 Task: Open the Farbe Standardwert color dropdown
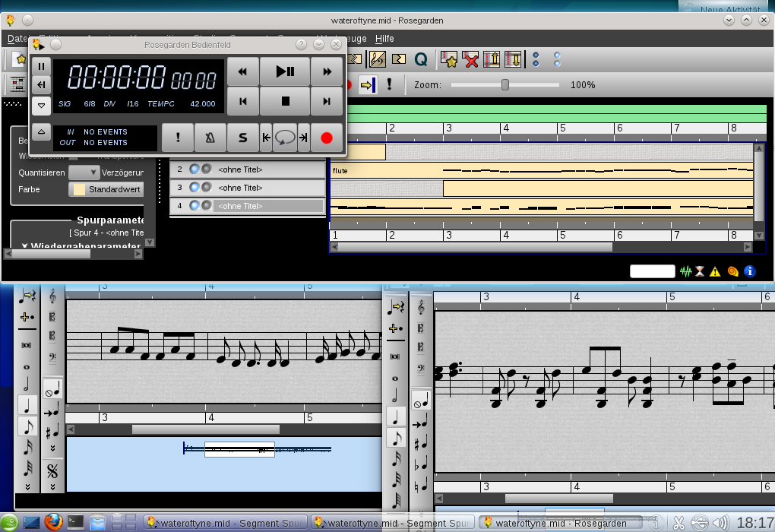point(106,189)
